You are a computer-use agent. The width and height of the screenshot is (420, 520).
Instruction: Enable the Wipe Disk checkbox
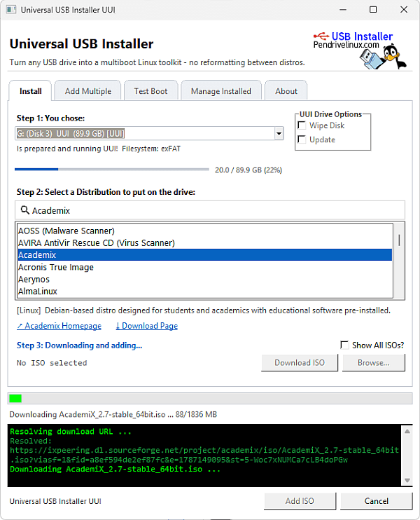click(302, 125)
